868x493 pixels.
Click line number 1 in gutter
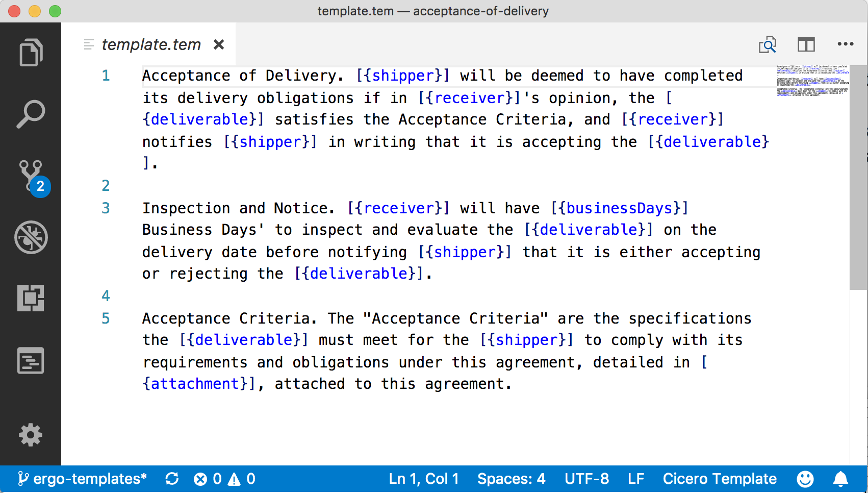(x=106, y=76)
